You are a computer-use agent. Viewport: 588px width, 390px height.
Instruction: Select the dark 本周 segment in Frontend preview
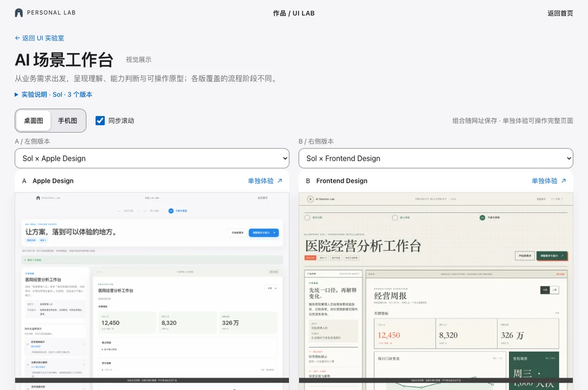coord(545,290)
